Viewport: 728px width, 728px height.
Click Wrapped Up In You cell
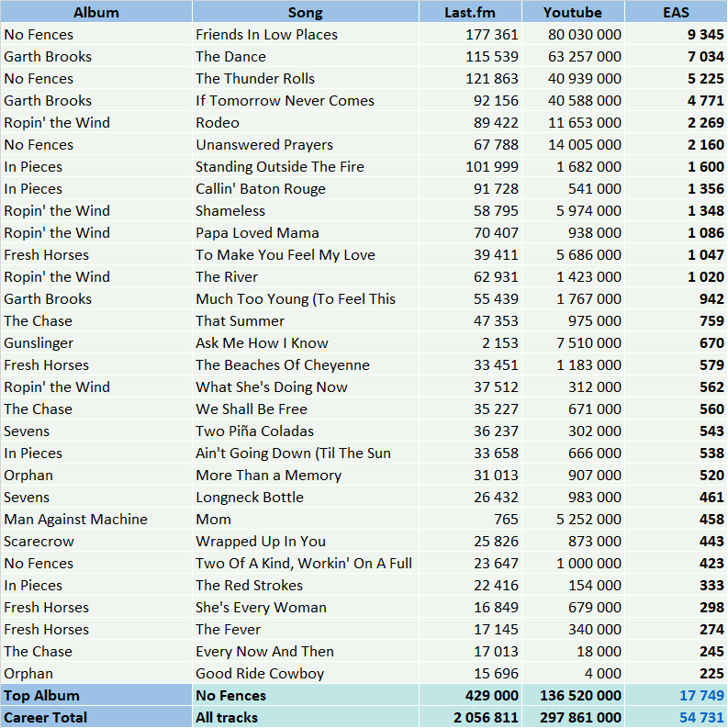point(306,542)
